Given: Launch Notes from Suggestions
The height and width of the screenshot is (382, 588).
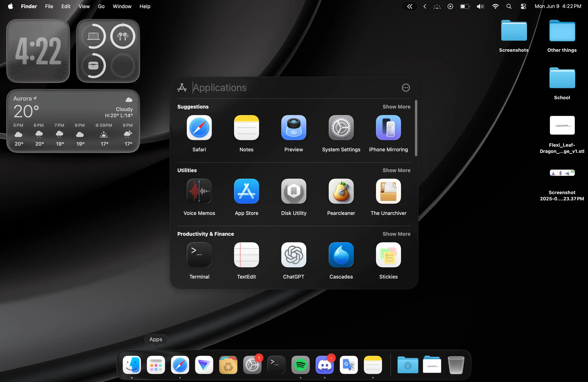Looking at the screenshot, I should point(246,128).
